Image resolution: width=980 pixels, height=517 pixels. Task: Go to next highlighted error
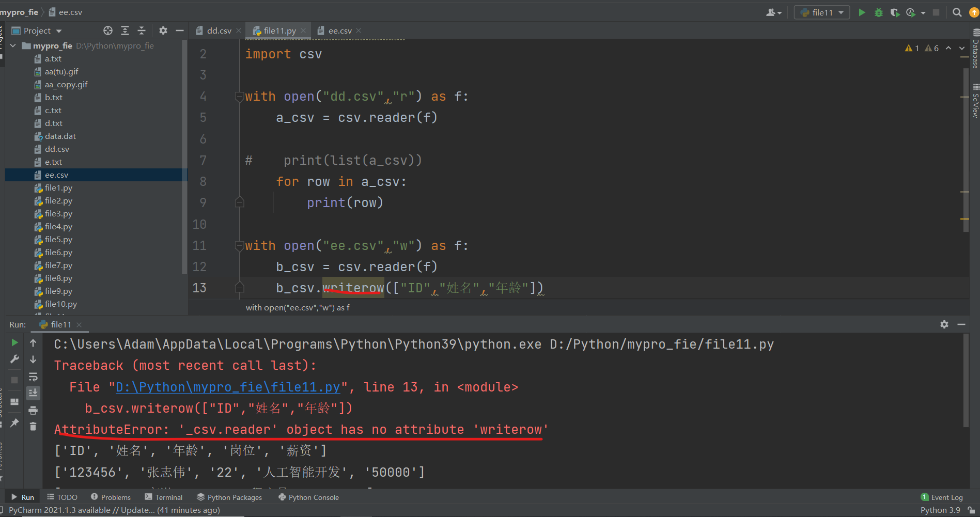[962, 48]
